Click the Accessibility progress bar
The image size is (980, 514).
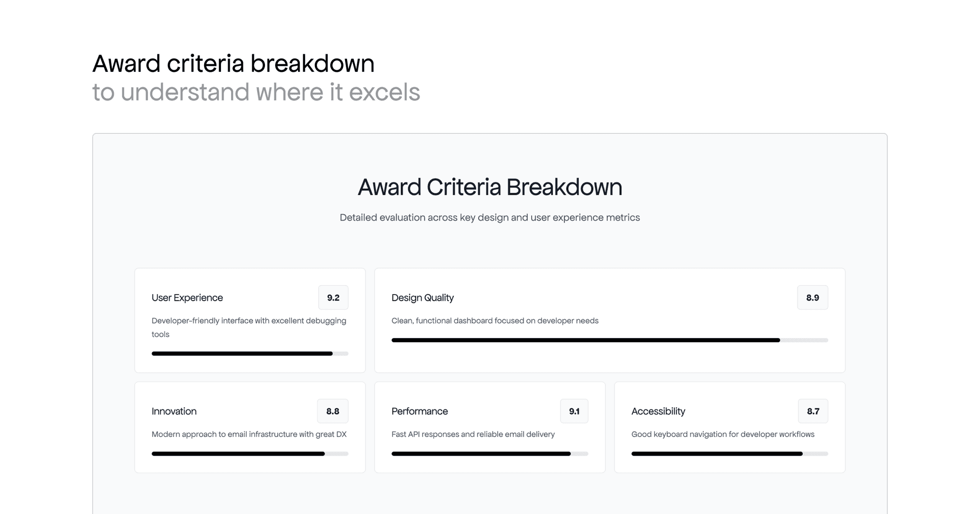click(729, 453)
